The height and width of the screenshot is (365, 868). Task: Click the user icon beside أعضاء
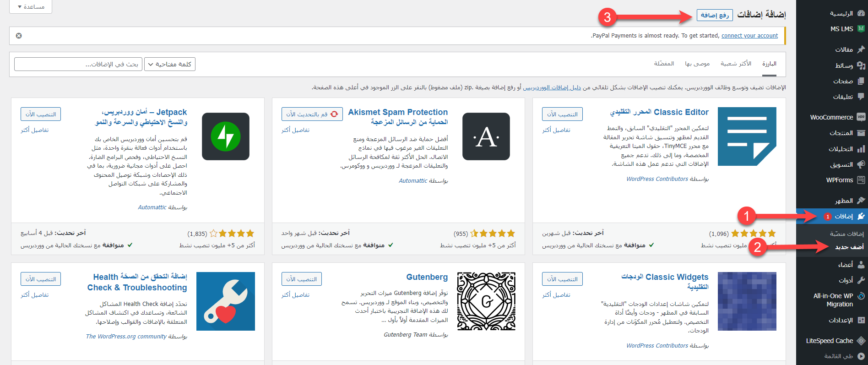point(861,264)
